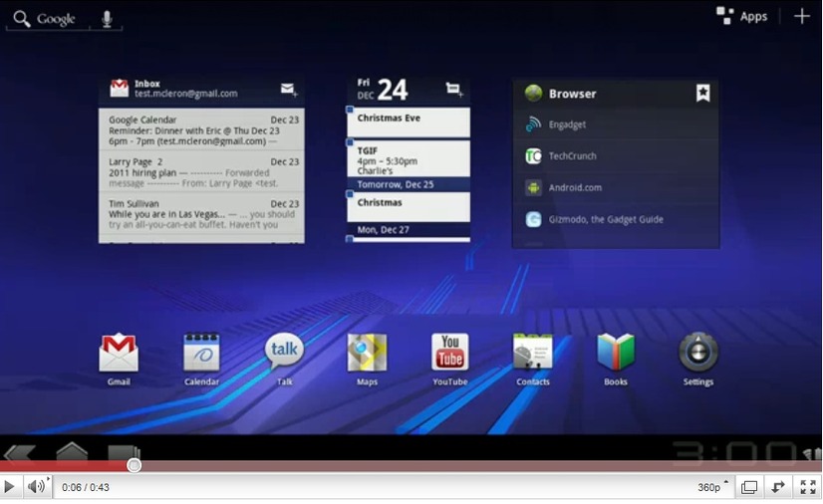
Task: Open Larry Page 2011 hiring plan email
Action: click(201, 172)
